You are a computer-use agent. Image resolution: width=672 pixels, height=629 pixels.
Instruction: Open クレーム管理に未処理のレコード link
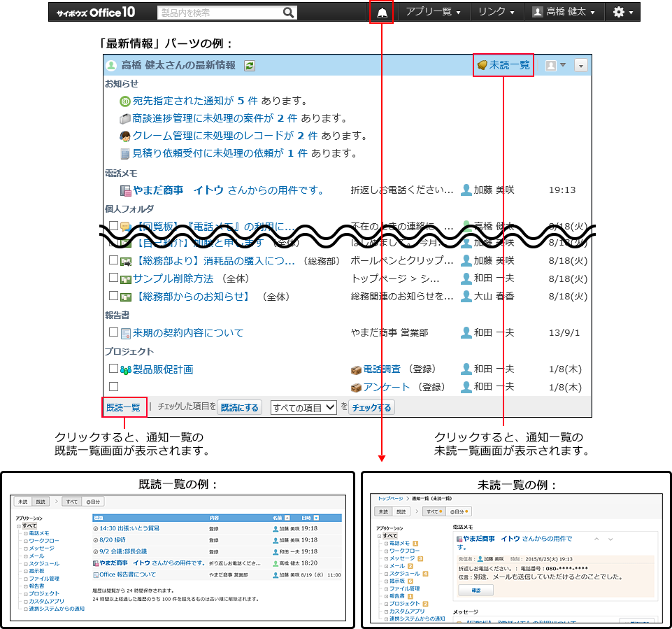click(225, 136)
